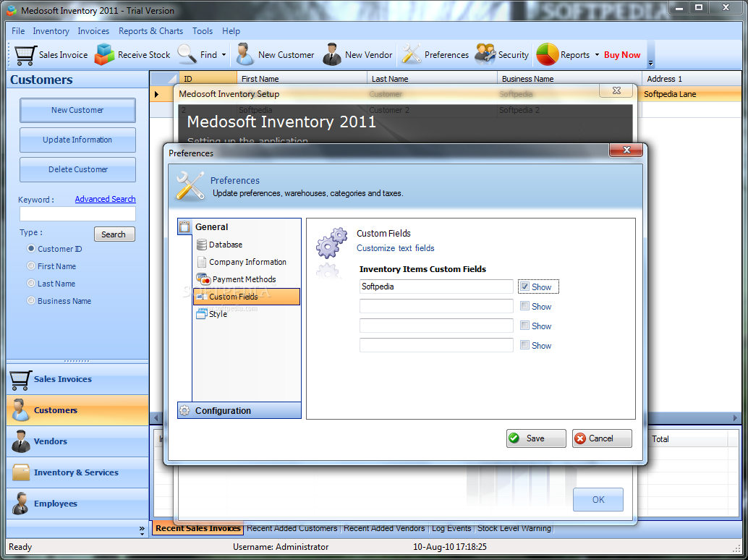Screen dimensions: 748x560
Task: Click the General clipboard icon
Action: [x=184, y=226]
